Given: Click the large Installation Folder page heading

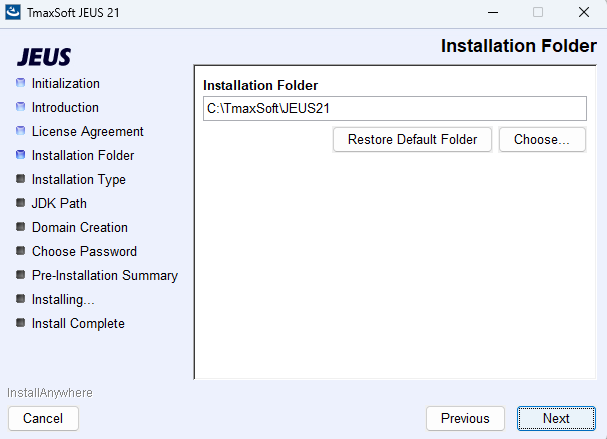Looking at the screenshot, I should (519, 46).
